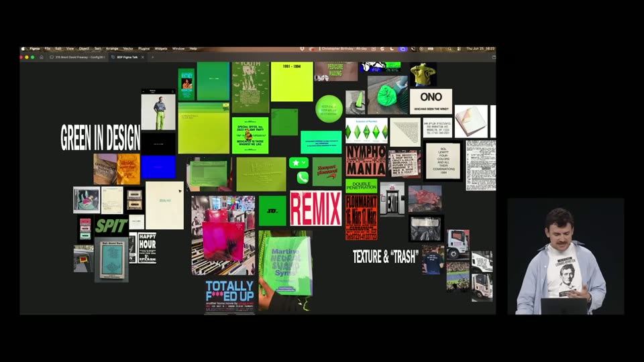Image resolution: width=644 pixels, height=362 pixels.
Task: Open the File menu
Action: tap(47, 48)
